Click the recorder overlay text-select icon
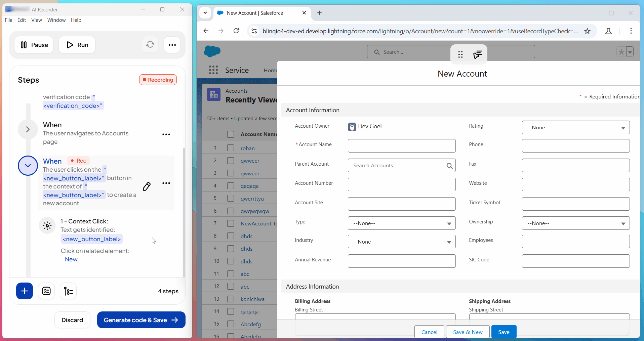Image resolution: width=644 pixels, height=341 pixels. click(478, 54)
